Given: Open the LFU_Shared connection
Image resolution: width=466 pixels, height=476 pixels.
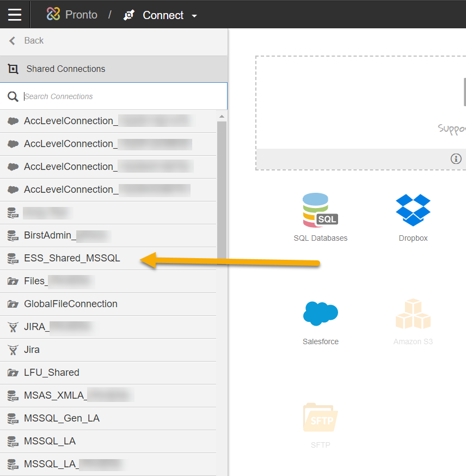Looking at the screenshot, I should 52,373.
